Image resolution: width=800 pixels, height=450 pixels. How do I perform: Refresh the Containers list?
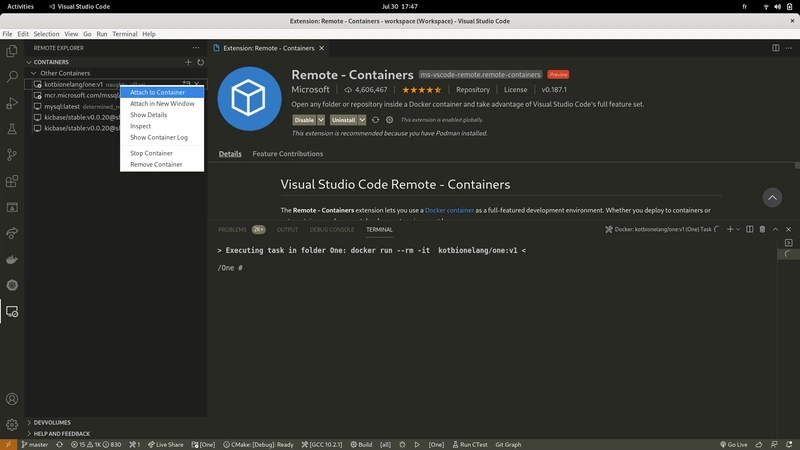point(200,62)
